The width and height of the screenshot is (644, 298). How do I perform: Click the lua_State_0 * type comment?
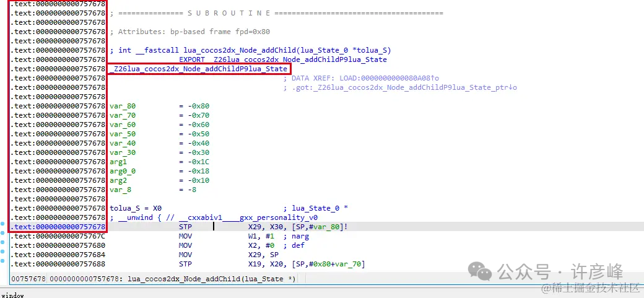(x=315, y=208)
